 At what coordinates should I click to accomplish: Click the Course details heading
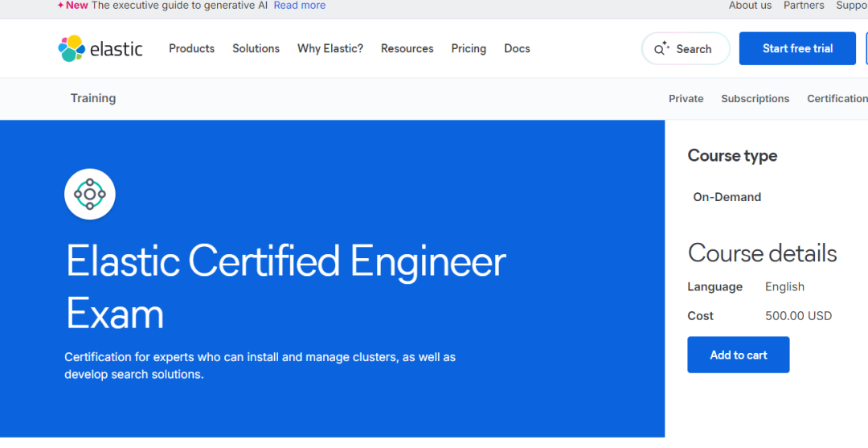coord(762,253)
